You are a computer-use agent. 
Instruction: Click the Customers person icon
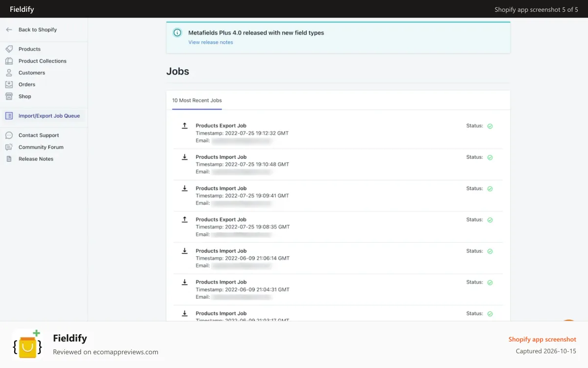9,73
